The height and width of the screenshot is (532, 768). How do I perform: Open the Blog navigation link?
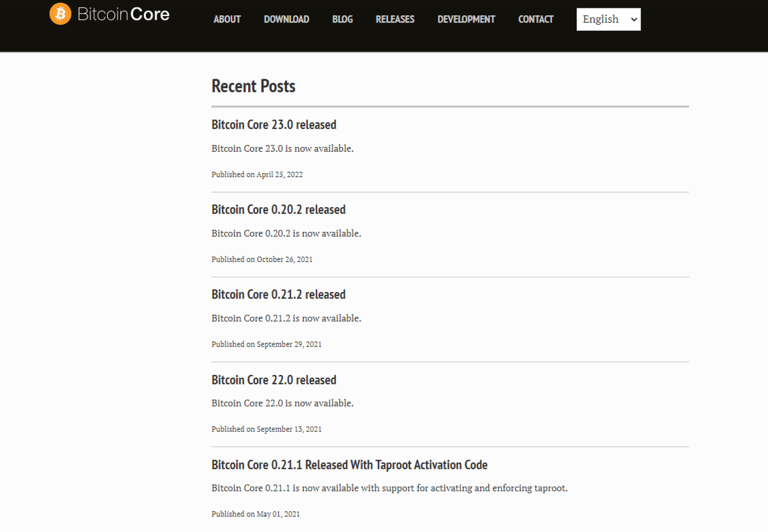[342, 19]
